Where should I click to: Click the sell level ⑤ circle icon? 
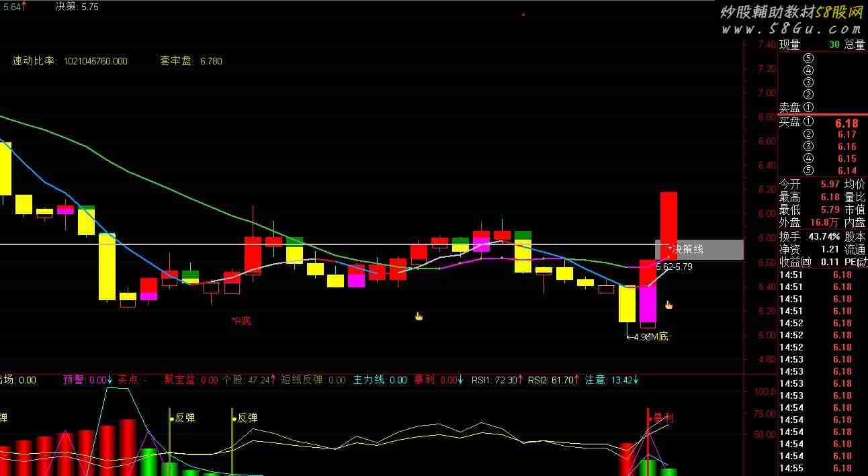(808, 58)
